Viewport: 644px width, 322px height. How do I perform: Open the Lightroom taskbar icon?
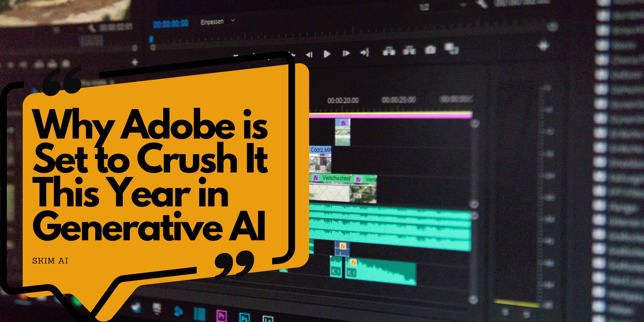pyautogui.click(x=268, y=319)
